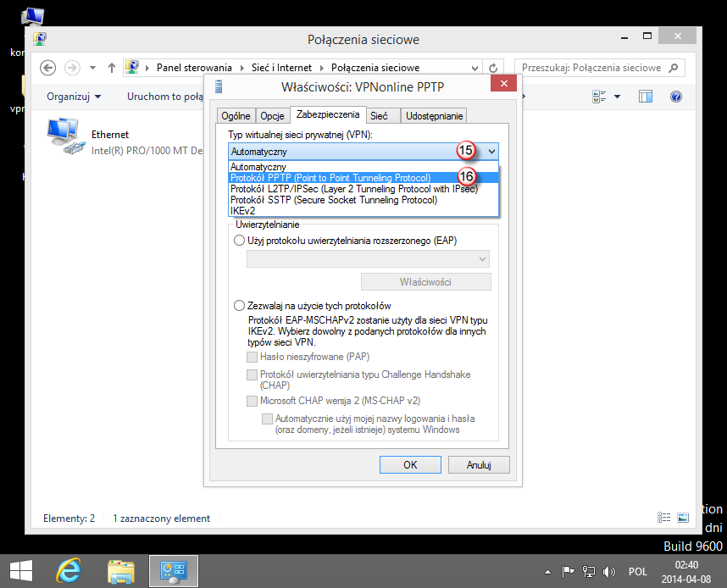Select the Ethernet adapter icon
Screen dimensions: 727x588
tap(65, 136)
